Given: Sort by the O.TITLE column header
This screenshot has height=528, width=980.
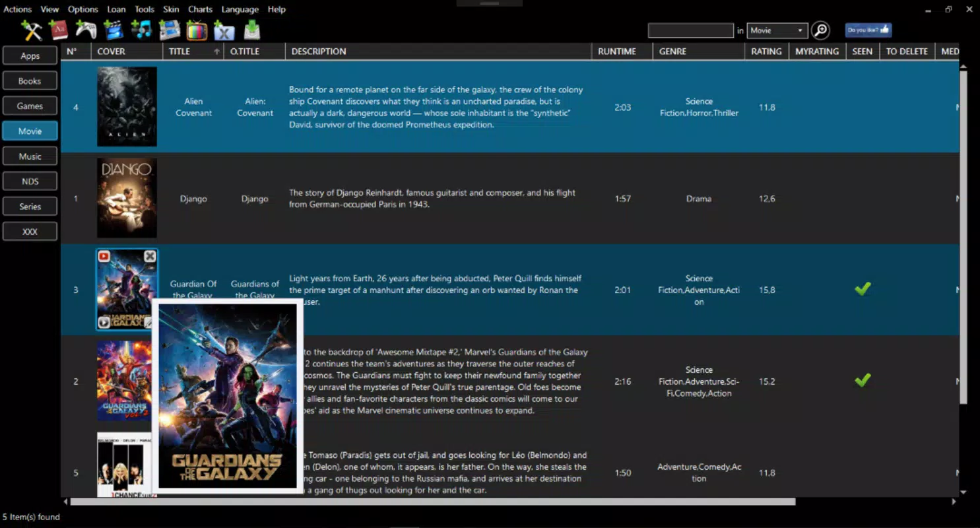Looking at the screenshot, I should pos(255,51).
